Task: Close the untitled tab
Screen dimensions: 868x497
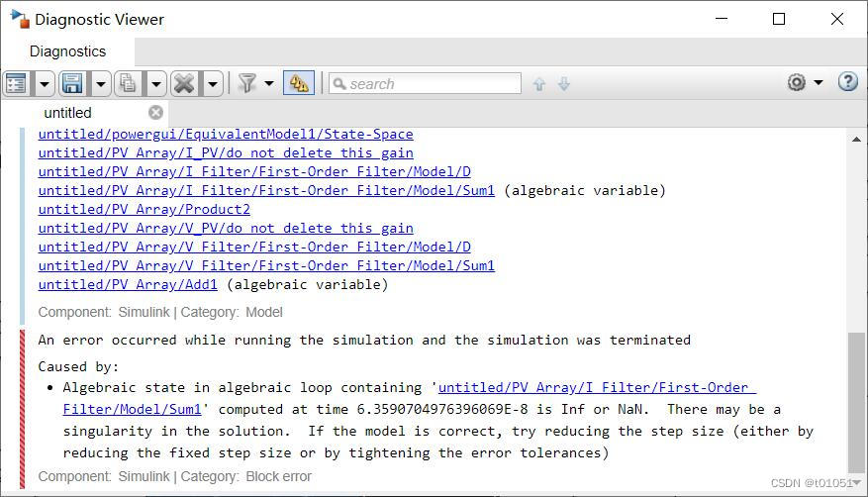Action: [156, 112]
